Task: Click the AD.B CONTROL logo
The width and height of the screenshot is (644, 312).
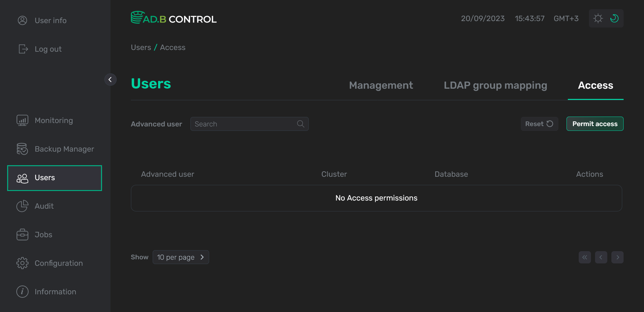Action: point(174,18)
